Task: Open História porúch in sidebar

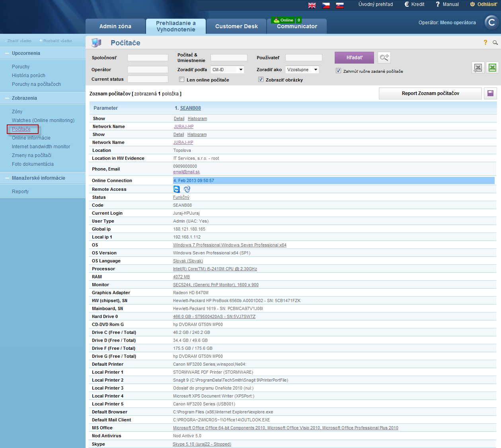Action: coord(29,76)
